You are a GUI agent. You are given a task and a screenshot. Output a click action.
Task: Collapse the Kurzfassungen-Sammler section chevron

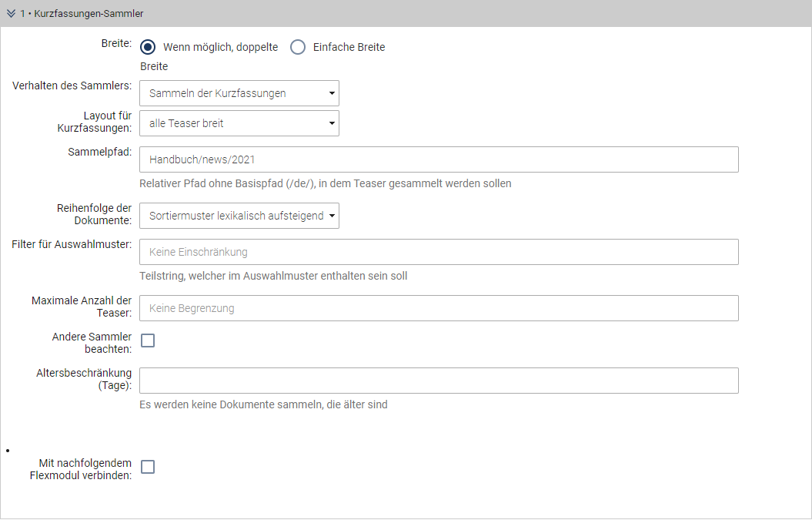point(11,14)
